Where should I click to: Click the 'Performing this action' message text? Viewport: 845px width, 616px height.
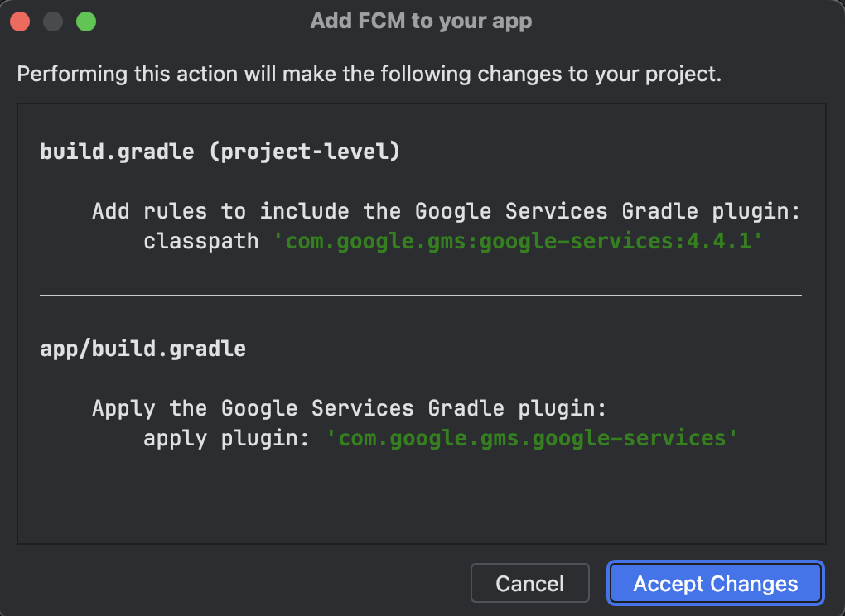tap(369, 74)
